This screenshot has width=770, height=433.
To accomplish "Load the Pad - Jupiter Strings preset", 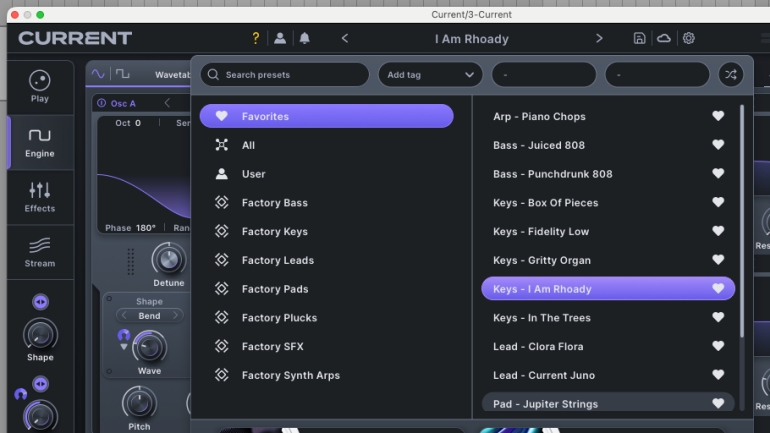I will [608, 403].
